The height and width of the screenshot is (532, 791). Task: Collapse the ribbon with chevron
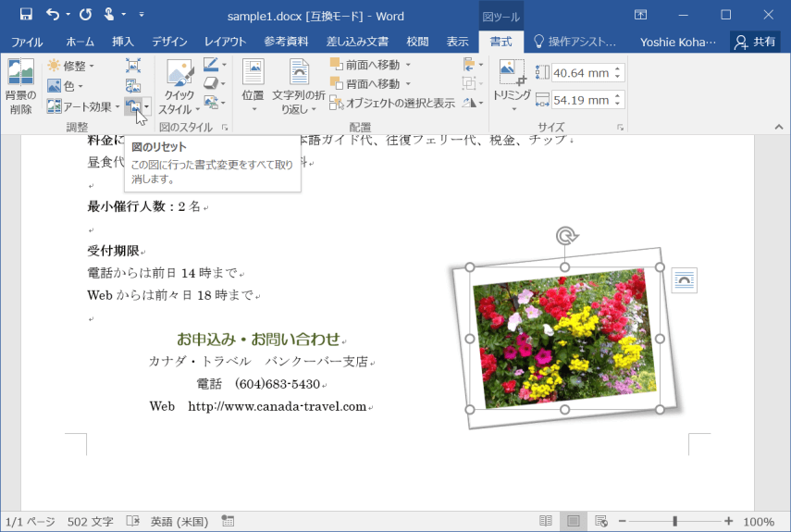point(778,127)
